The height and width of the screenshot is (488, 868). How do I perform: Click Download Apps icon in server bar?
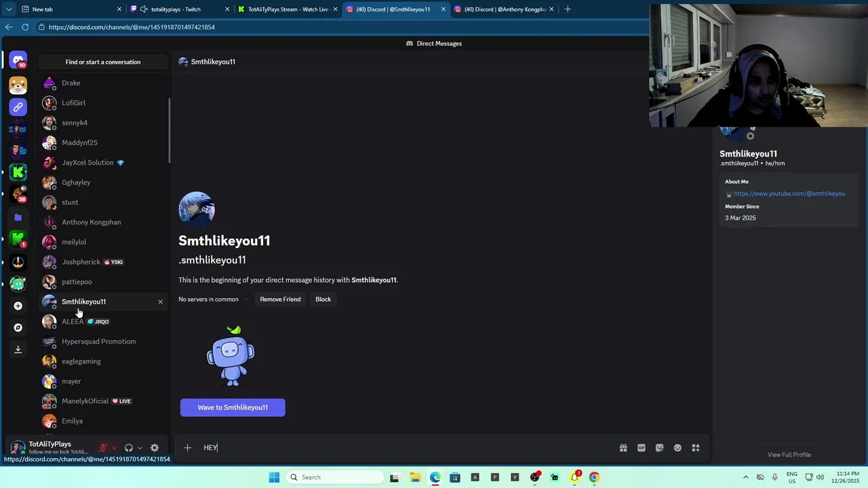pos(18,349)
